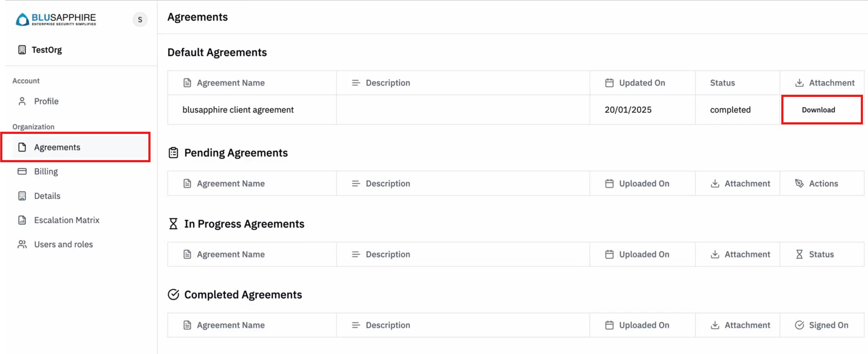Click the Users and roles people icon
Viewport: 868px width, 354px height.
[x=22, y=244]
